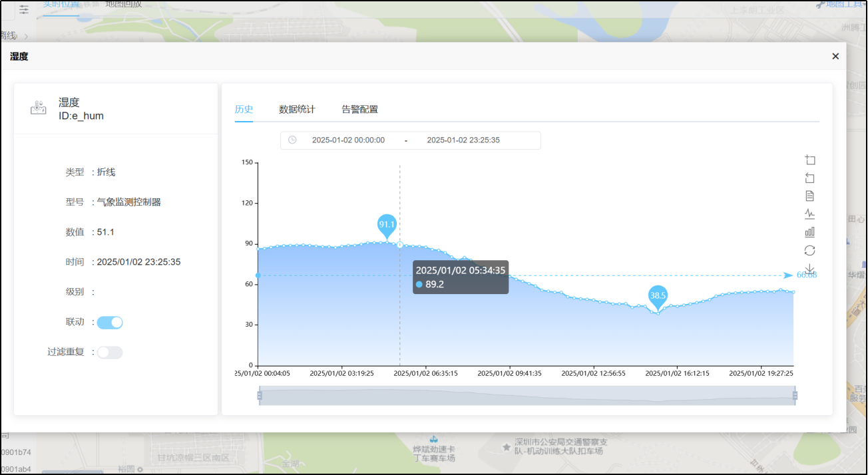
Task: Open the start date 2025-01-02 00:00:00 picker
Action: coord(348,140)
